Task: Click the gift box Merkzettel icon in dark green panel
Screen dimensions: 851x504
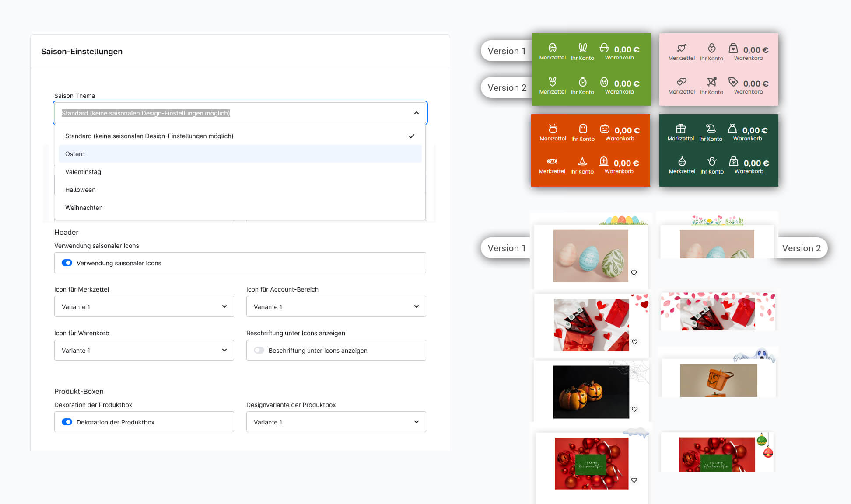Action: [680, 129]
